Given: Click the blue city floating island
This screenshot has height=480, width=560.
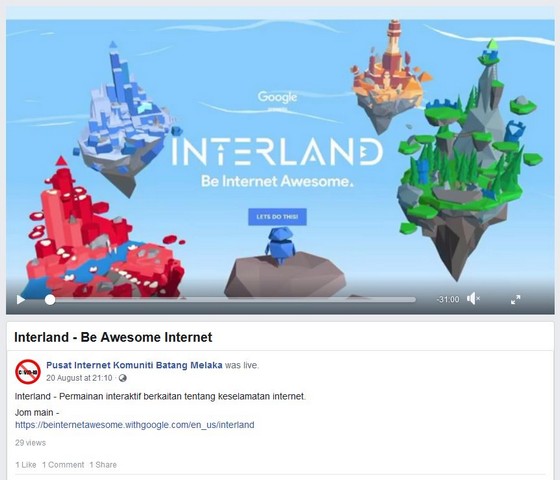Looking at the screenshot, I should [125, 121].
